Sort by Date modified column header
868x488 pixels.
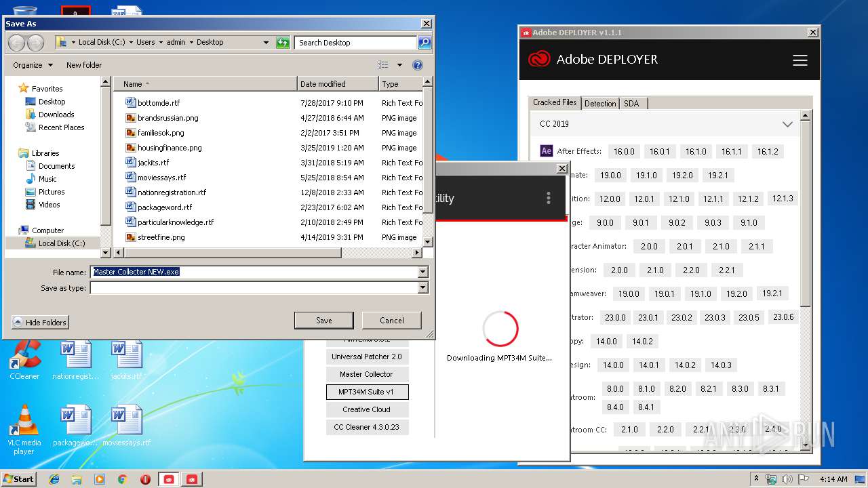[338, 84]
